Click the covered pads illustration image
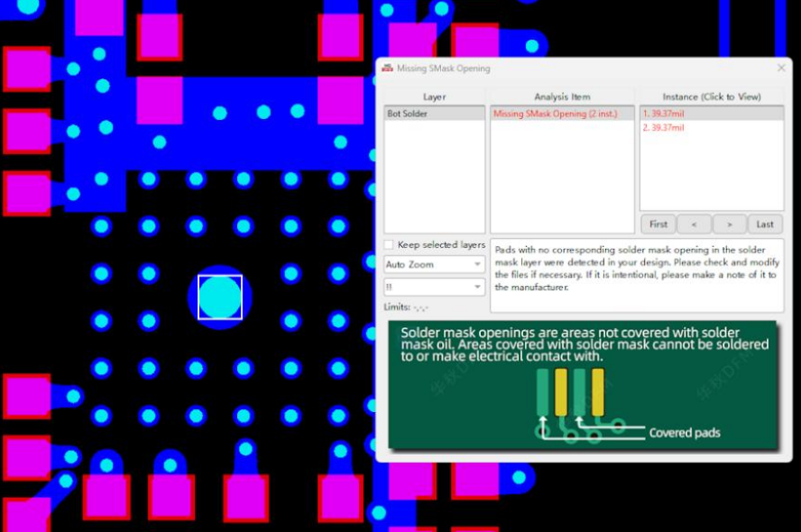This screenshot has width=801, height=532. pos(583,385)
